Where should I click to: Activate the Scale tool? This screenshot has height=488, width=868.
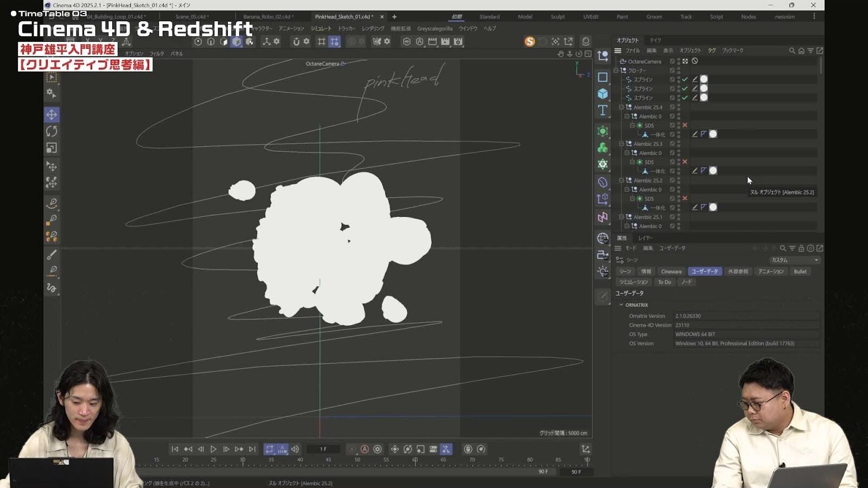pyautogui.click(x=52, y=148)
